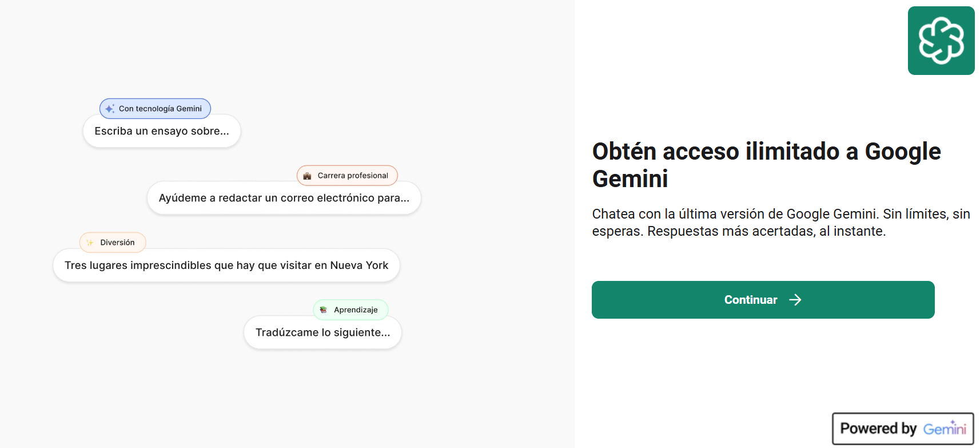Pick the "Tres lugares imprescindibles" Nueva York prompt
The width and height of the screenshot is (980, 448).
tap(226, 265)
